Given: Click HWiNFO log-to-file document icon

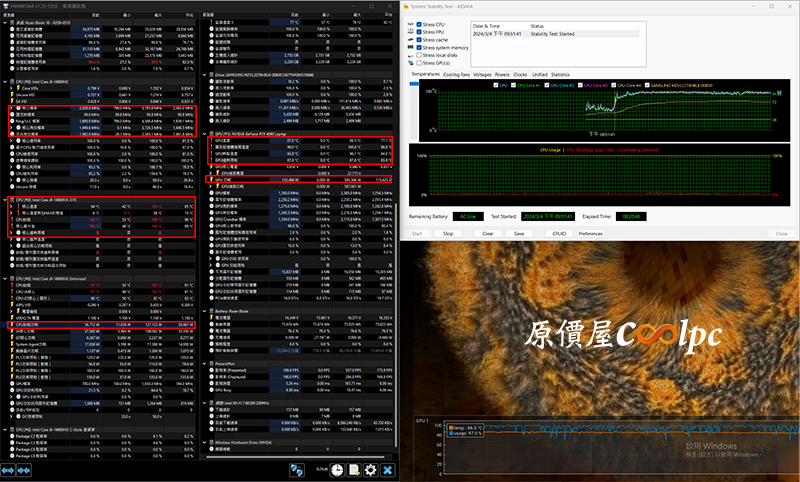Looking at the screenshot, I should click(x=354, y=470).
